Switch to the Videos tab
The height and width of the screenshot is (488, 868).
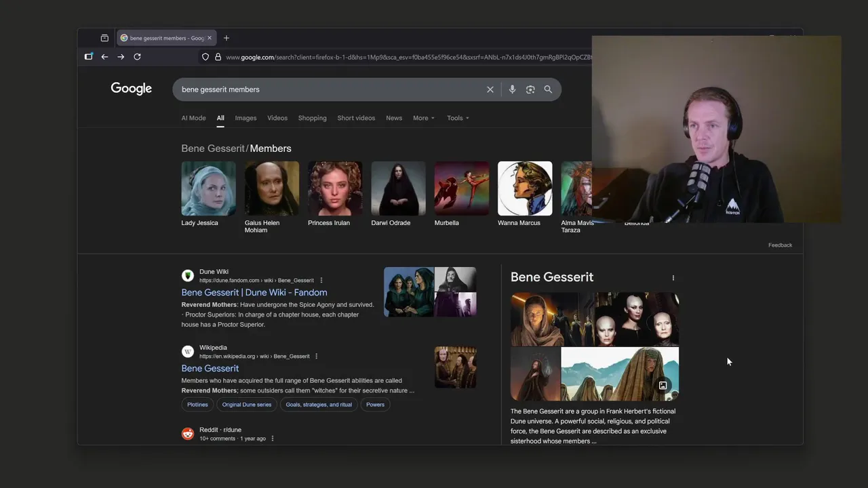tap(277, 118)
